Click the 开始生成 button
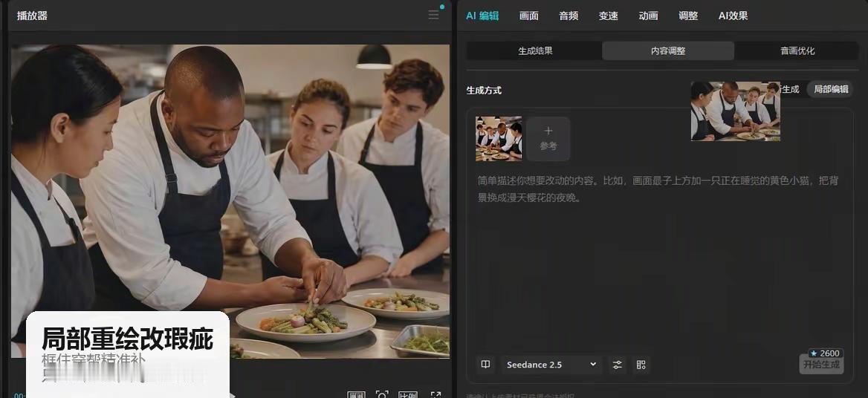Viewport: 868px width, 398px height. coord(821,365)
